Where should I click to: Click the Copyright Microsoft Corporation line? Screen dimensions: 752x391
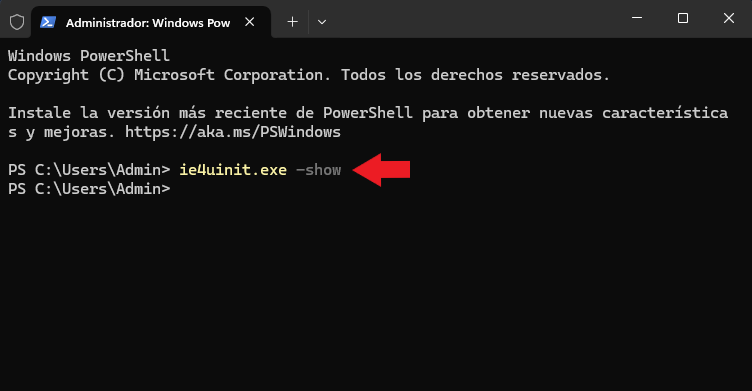tap(309, 75)
